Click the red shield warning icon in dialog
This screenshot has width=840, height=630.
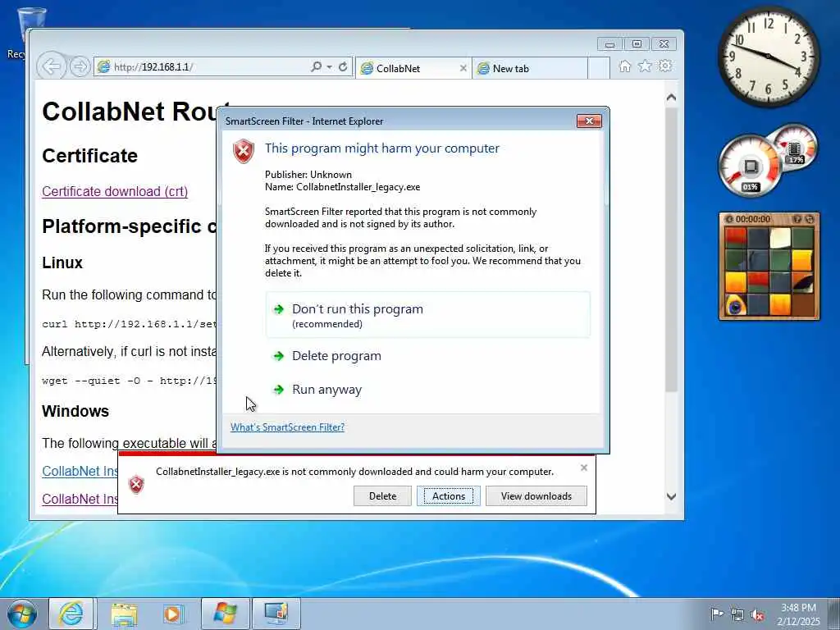tap(243, 151)
